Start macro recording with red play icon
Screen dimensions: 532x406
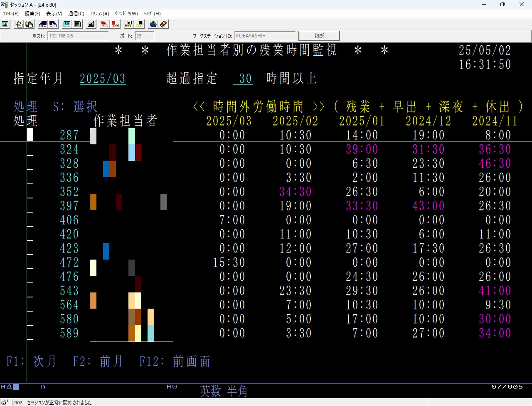(105, 24)
